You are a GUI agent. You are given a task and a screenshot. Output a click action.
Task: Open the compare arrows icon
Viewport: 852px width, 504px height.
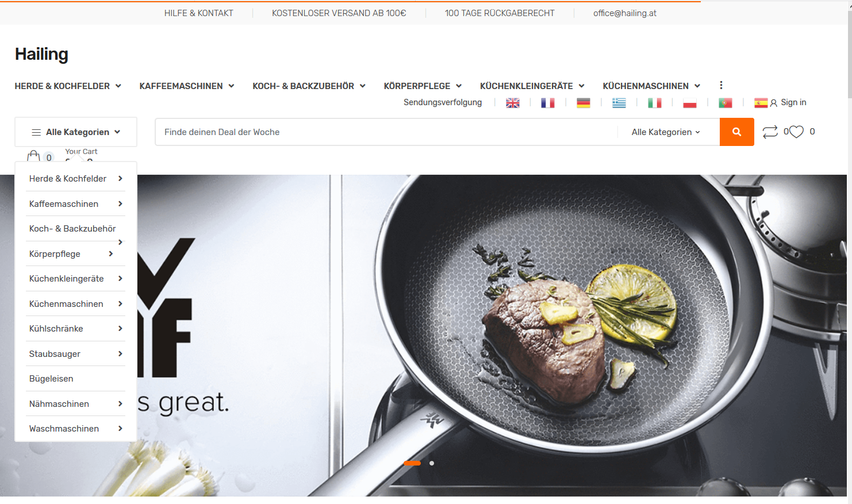(x=770, y=132)
